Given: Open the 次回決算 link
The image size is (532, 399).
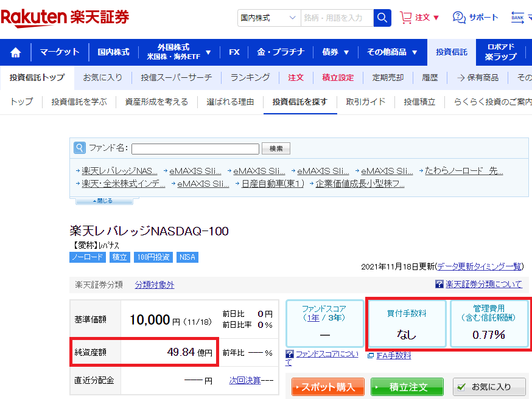Looking at the screenshot, I should point(245,380).
